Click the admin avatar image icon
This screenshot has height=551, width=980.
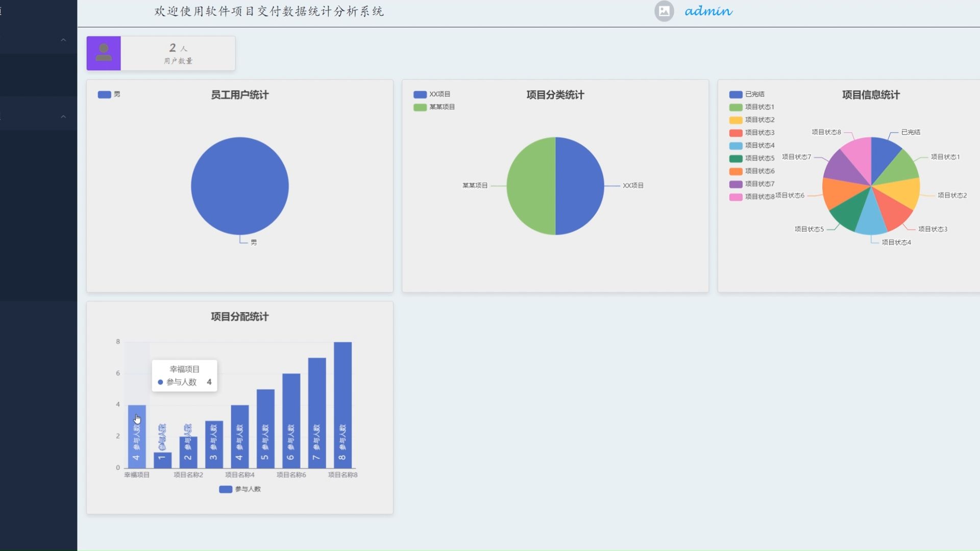tap(664, 11)
